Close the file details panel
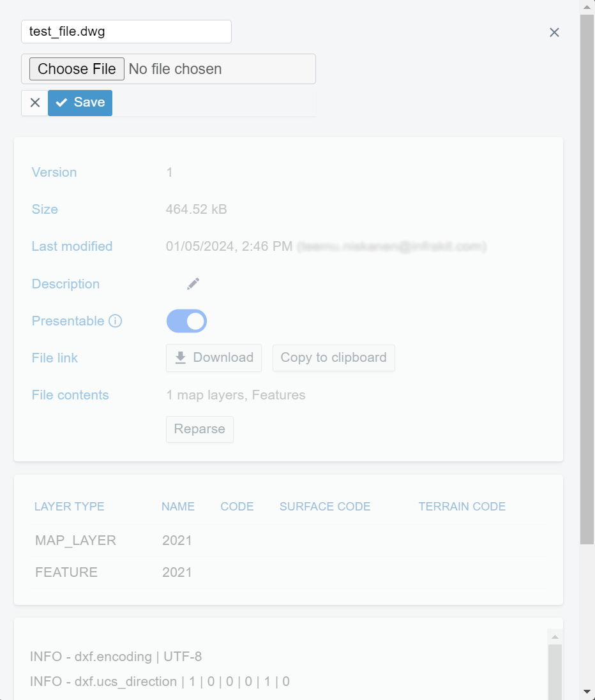The image size is (595, 700). click(x=554, y=33)
